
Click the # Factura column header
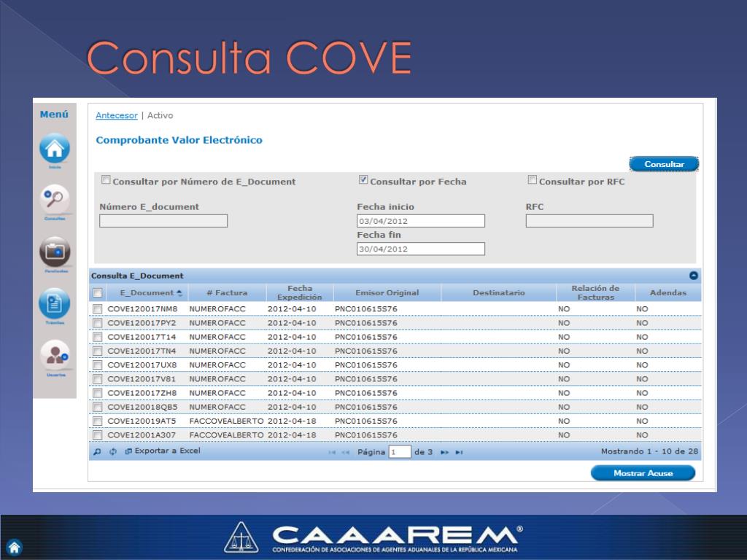pos(228,293)
